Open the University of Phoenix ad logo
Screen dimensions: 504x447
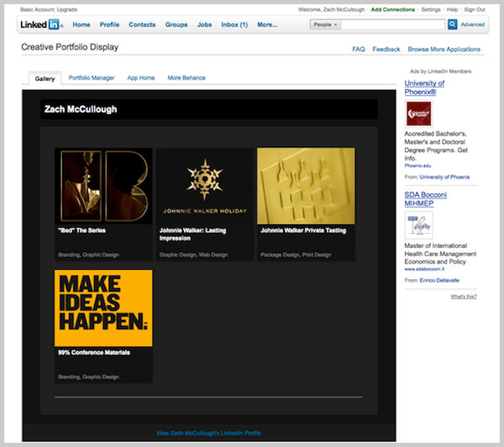click(x=418, y=113)
